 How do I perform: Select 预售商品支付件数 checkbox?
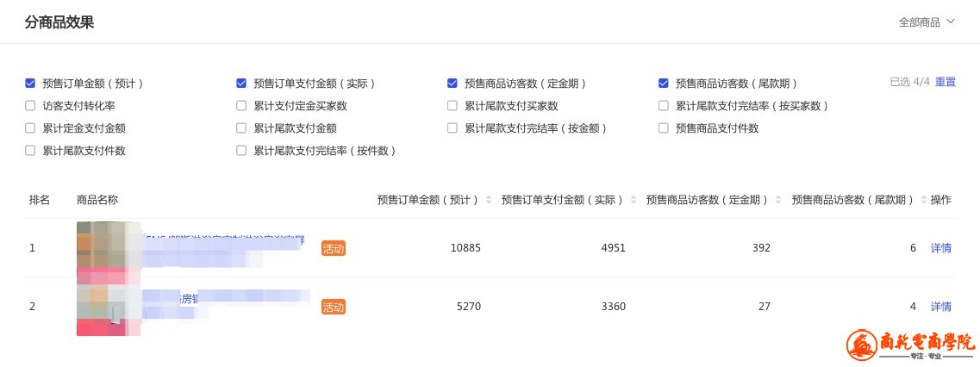coord(664,128)
